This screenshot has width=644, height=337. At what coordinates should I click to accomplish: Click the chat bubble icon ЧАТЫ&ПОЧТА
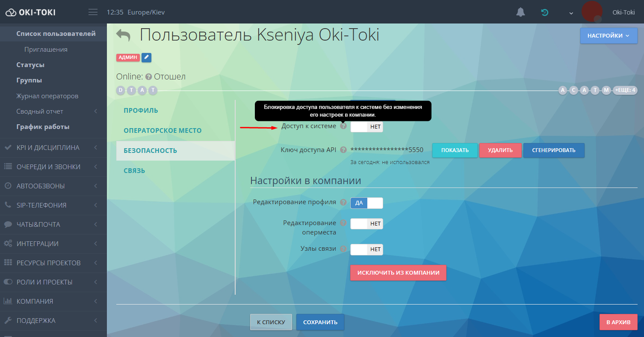click(x=8, y=224)
